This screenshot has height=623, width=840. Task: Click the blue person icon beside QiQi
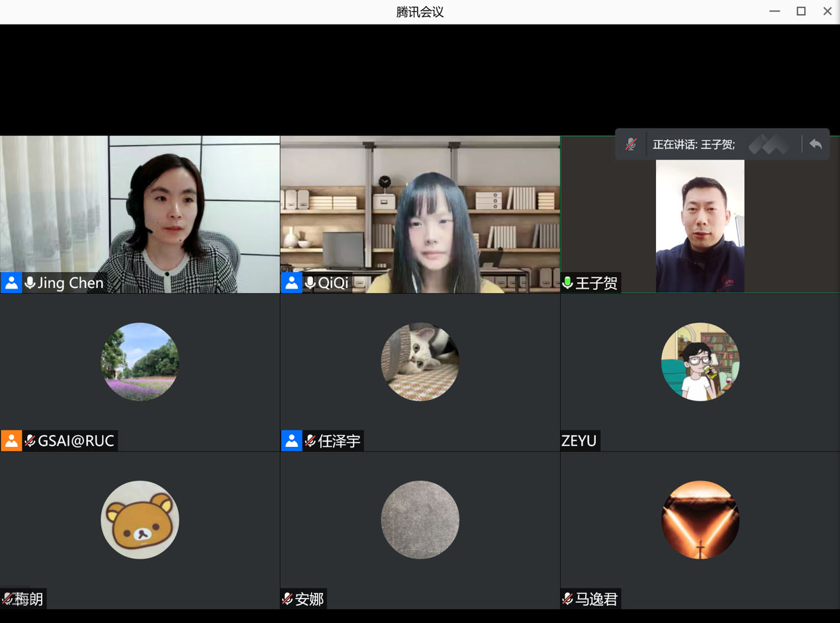pyautogui.click(x=291, y=283)
